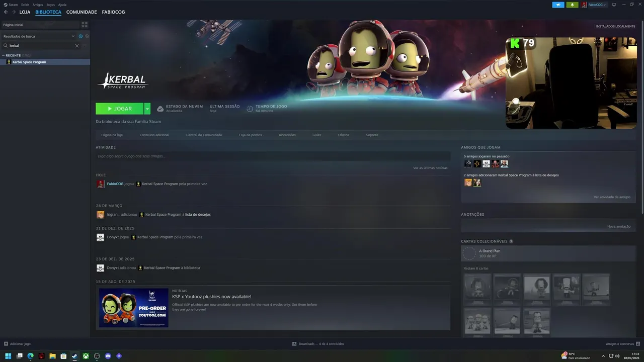
Task: Open the Ajuda menu
Action: pyautogui.click(x=62, y=5)
